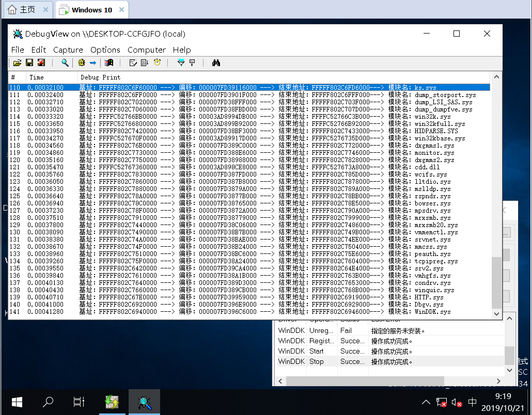
Task: Click the Time column header
Action: click(52, 77)
